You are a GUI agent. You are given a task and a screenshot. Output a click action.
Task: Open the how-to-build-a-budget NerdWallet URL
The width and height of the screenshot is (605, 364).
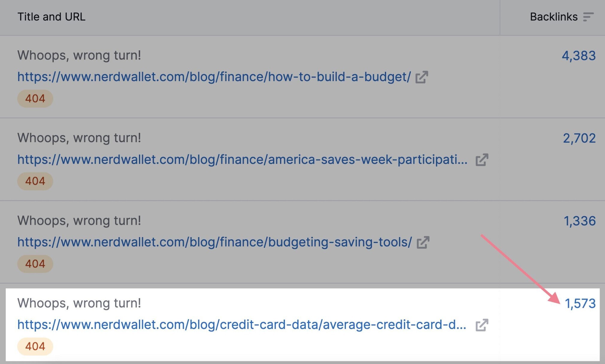(x=214, y=77)
